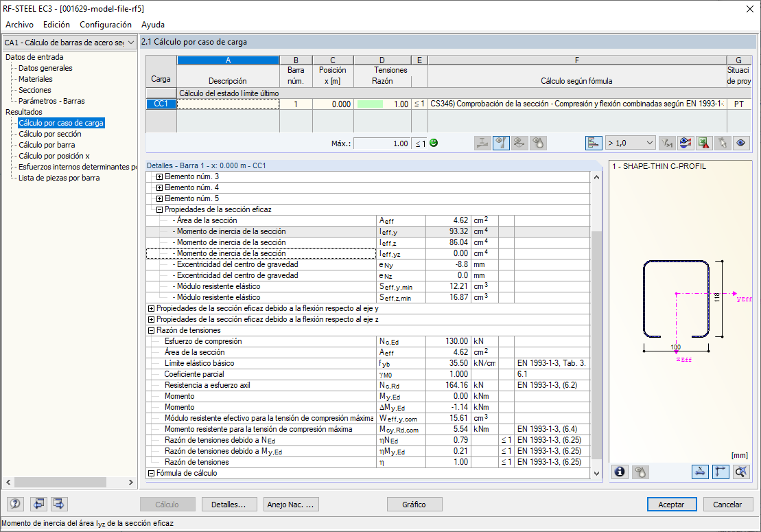Click the filter greater-than-one funnel icon

[667, 143]
